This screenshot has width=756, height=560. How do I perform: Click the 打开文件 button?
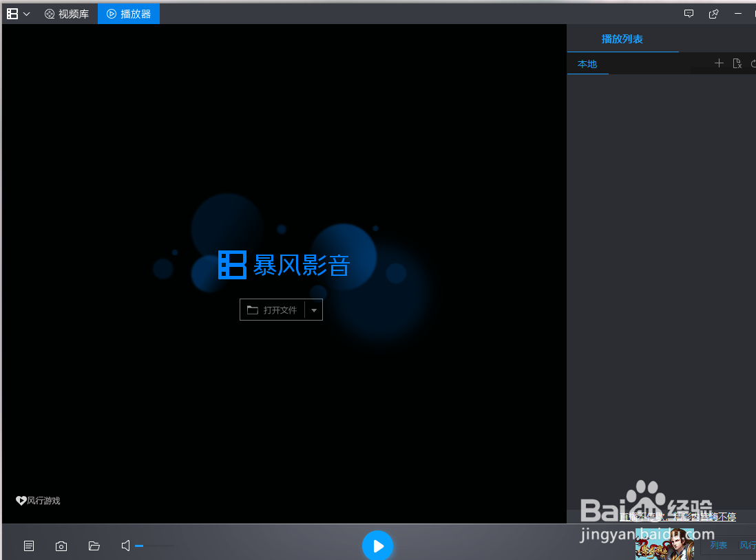tap(273, 310)
